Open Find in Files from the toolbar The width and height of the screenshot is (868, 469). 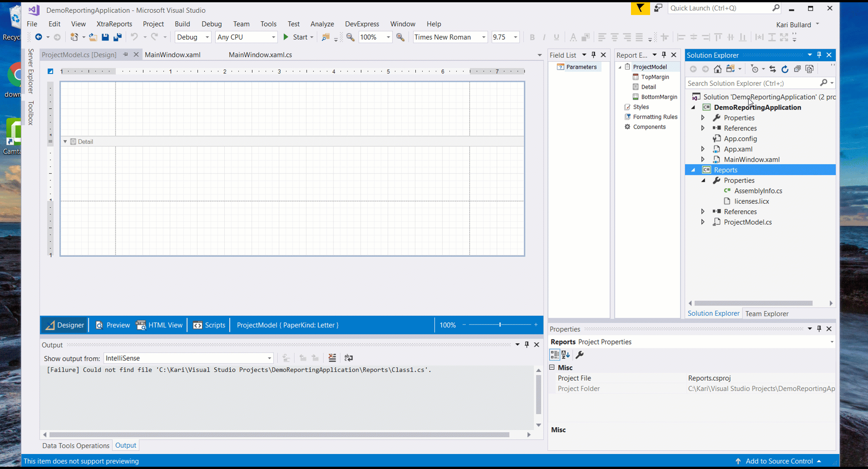point(326,37)
